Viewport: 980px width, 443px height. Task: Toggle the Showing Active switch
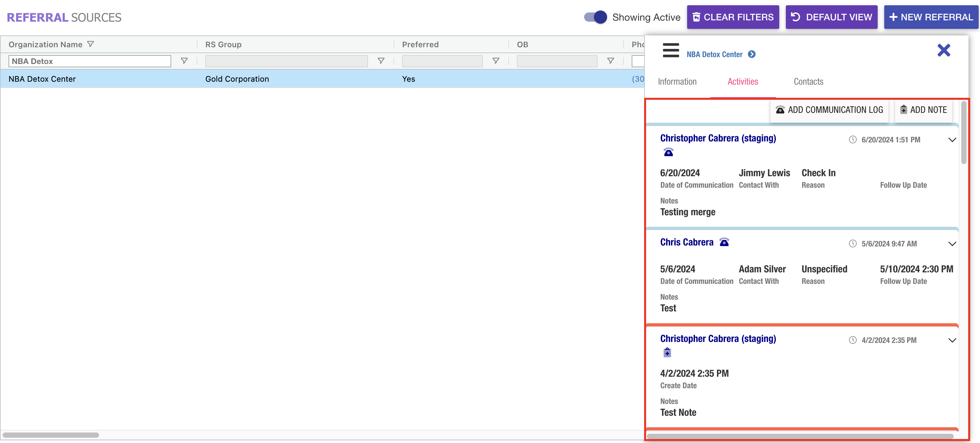tap(595, 17)
